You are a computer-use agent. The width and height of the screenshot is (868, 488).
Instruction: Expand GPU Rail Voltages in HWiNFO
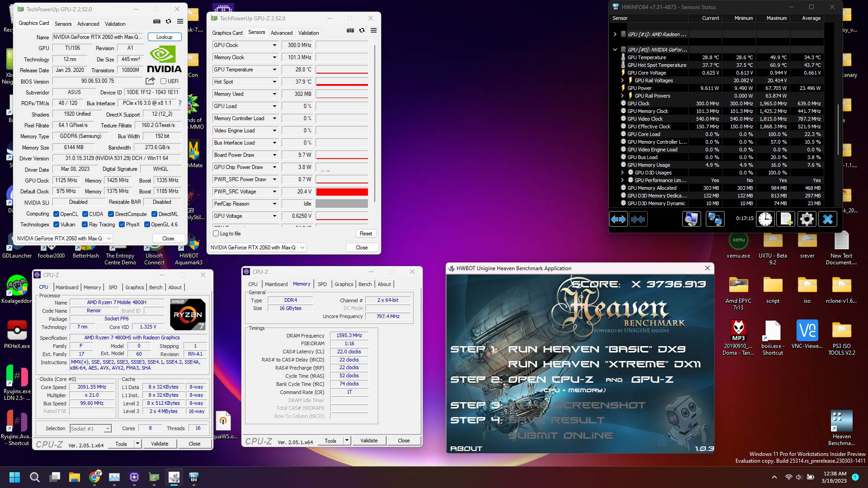click(x=623, y=80)
